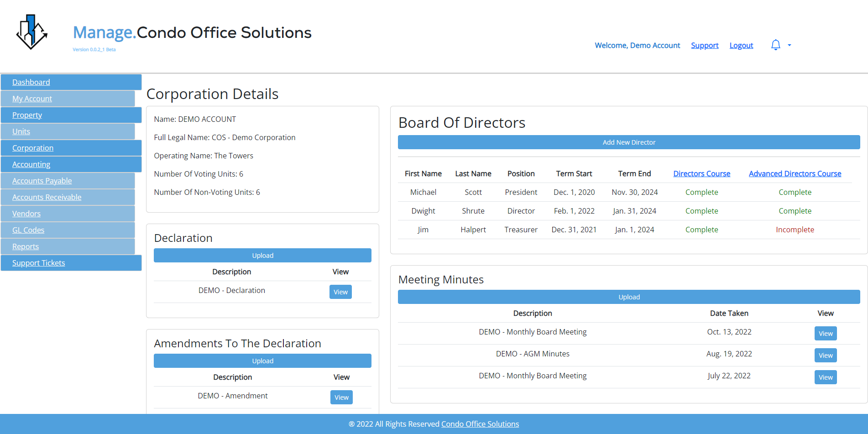Upload new Meeting Minutes
Screen dimensions: 868x434
tap(629, 297)
